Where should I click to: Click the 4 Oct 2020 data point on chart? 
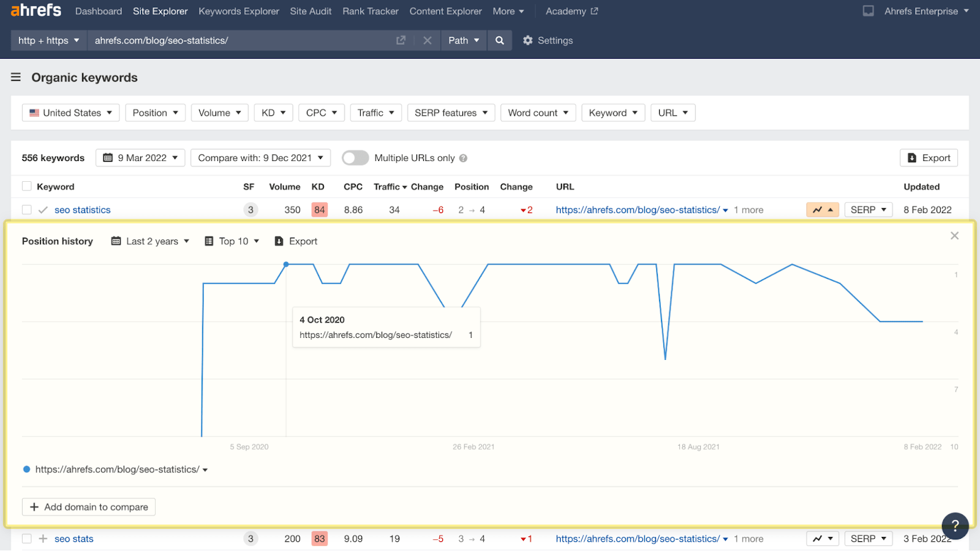point(286,264)
